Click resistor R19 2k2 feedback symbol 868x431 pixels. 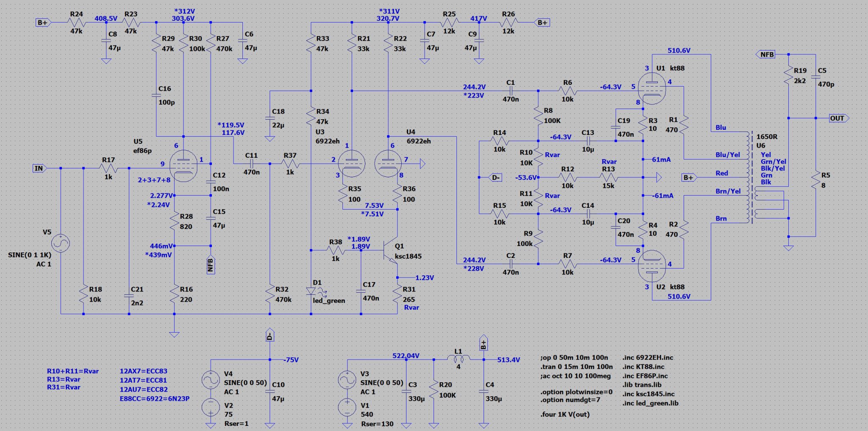(788, 76)
